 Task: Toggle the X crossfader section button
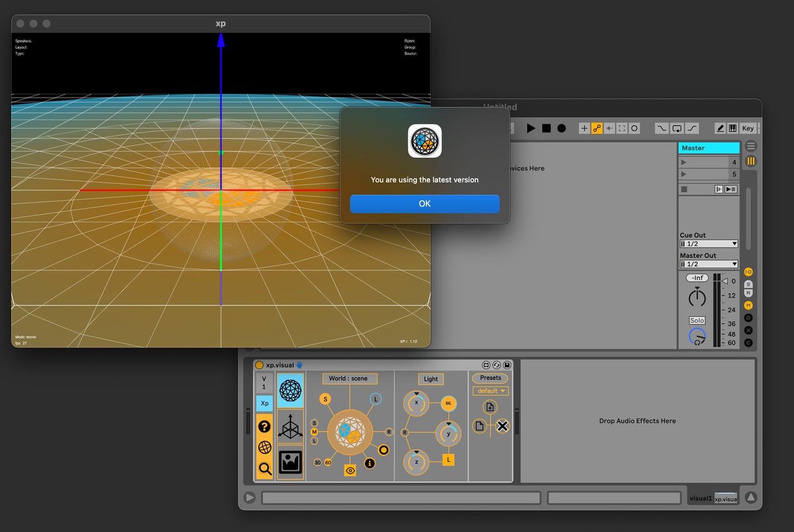coord(748,330)
